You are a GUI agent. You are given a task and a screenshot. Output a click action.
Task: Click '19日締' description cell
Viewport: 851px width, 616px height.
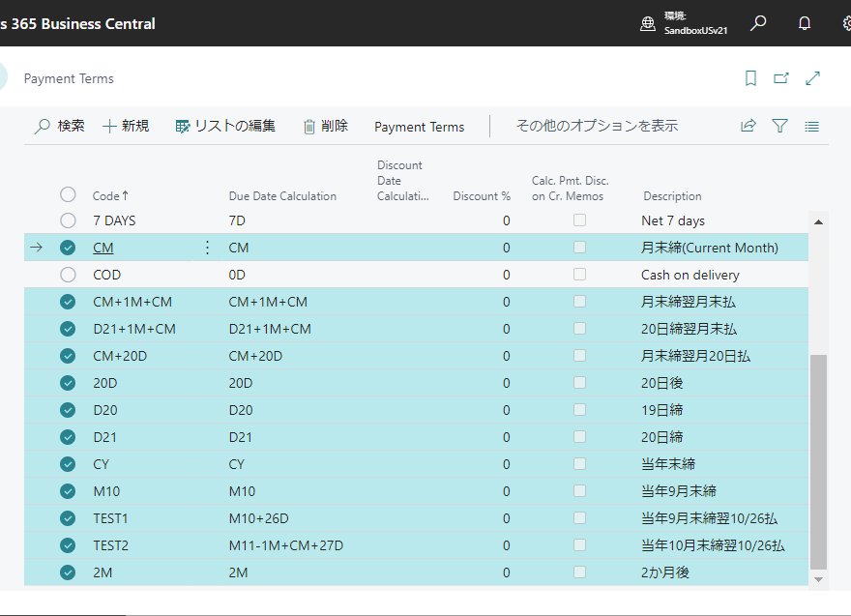point(661,410)
